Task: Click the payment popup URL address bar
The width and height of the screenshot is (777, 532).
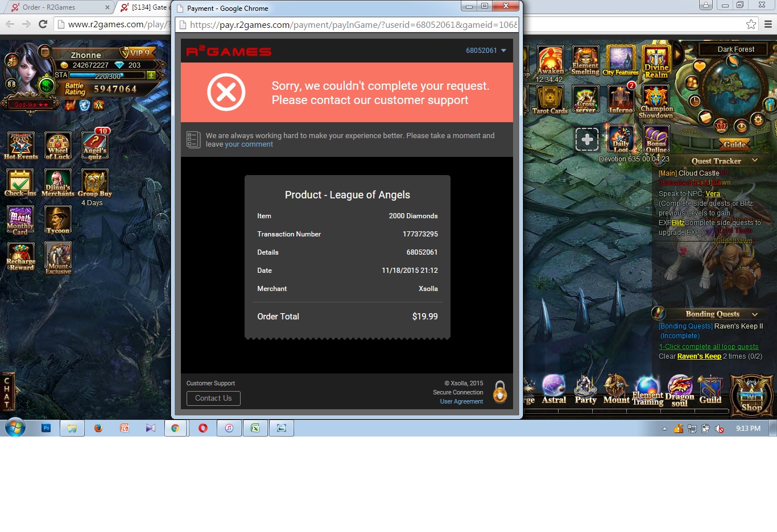Action: tap(353, 25)
